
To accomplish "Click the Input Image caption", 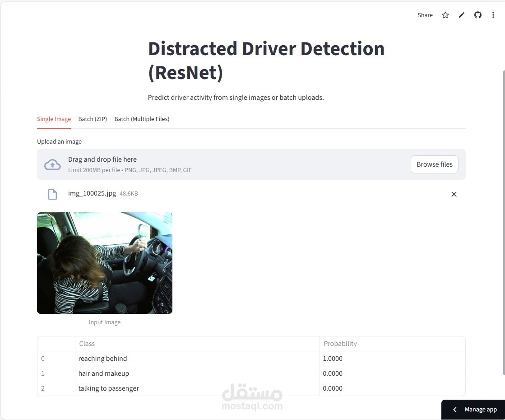I will (x=105, y=322).
